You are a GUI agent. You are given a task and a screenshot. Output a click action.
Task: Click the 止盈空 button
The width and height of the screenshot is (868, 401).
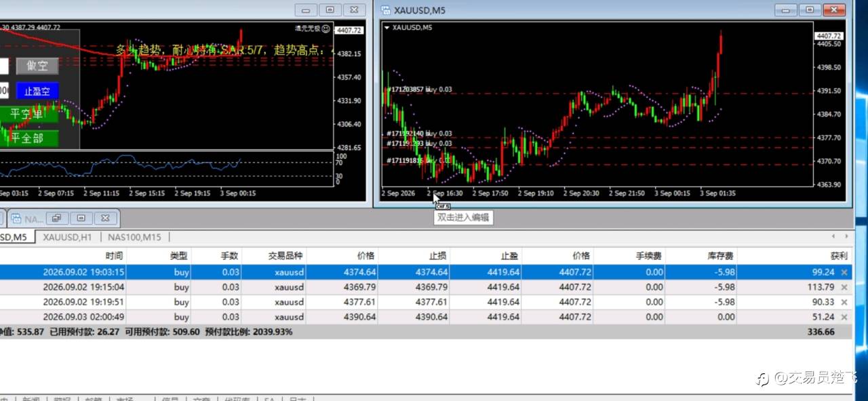coord(37,91)
